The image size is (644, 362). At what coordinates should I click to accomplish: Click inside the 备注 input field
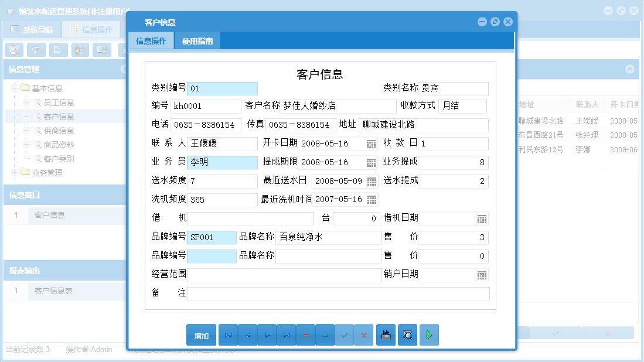coord(340,293)
